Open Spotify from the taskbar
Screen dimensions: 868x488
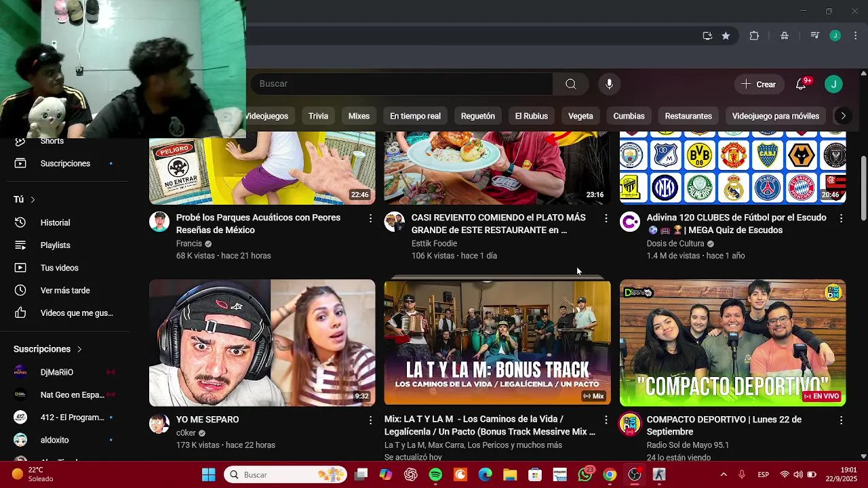[x=435, y=474]
